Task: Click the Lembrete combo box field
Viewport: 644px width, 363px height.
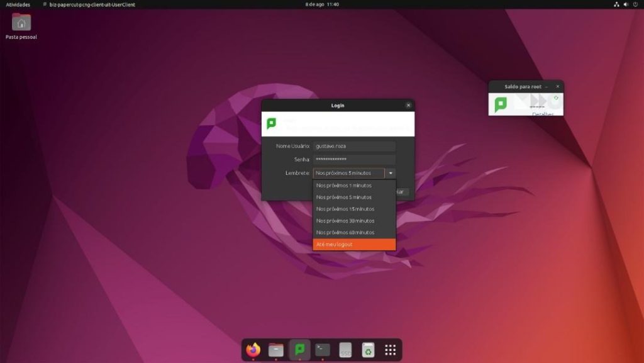Action: (x=348, y=173)
